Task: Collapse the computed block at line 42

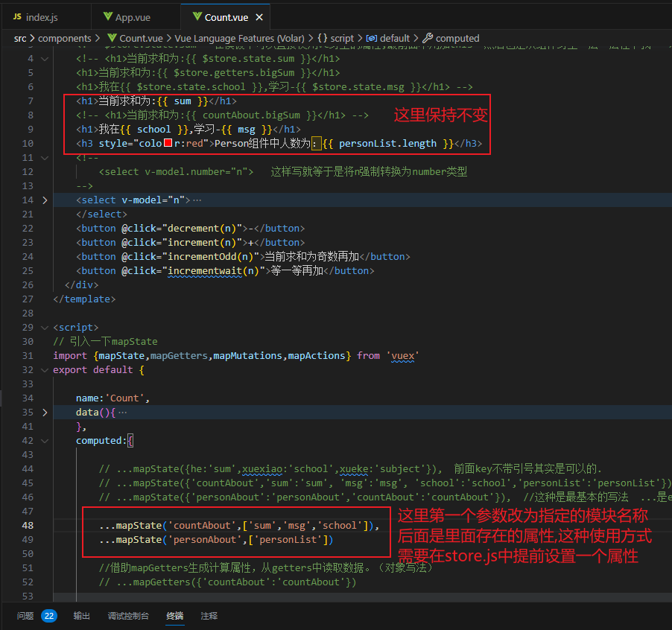Action: pyautogui.click(x=45, y=440)
